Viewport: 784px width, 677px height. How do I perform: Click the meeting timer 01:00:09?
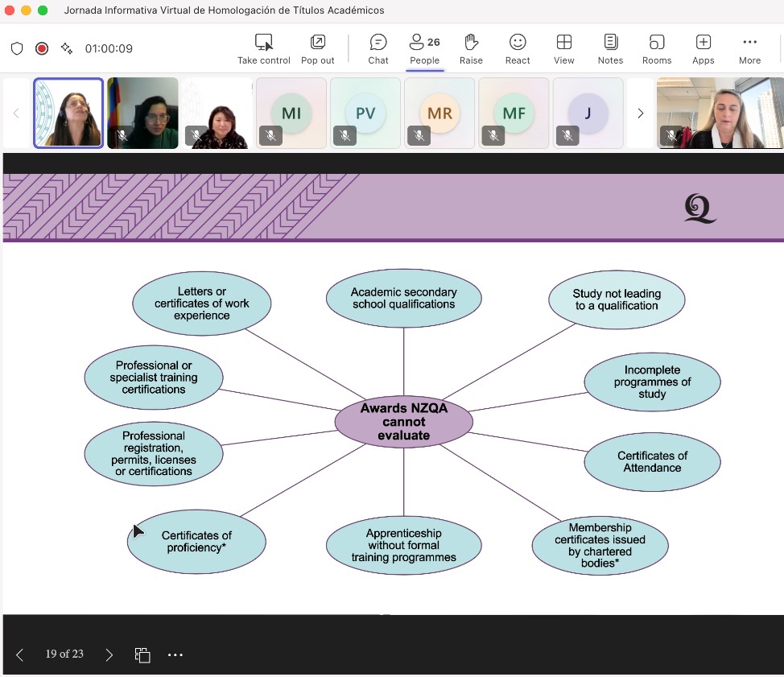click(x=109, y=48)
